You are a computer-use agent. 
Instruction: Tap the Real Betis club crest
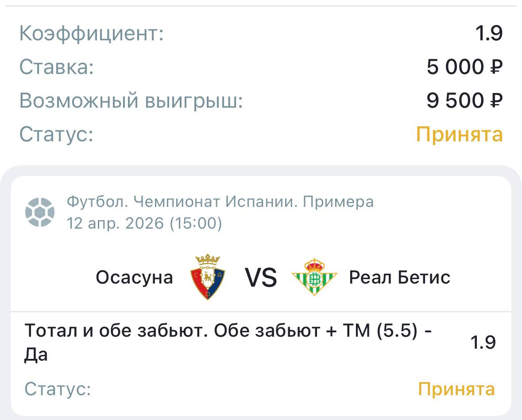tap(314, 277)
